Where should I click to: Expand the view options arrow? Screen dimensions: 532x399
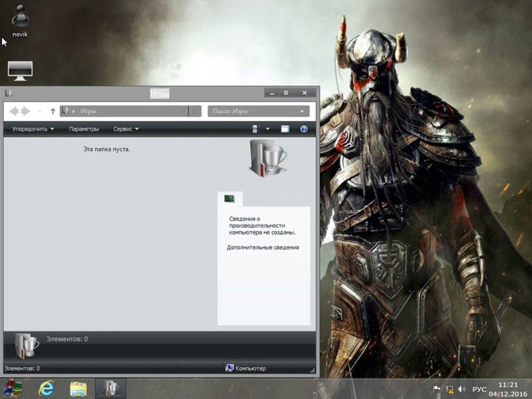coord(268,129)
